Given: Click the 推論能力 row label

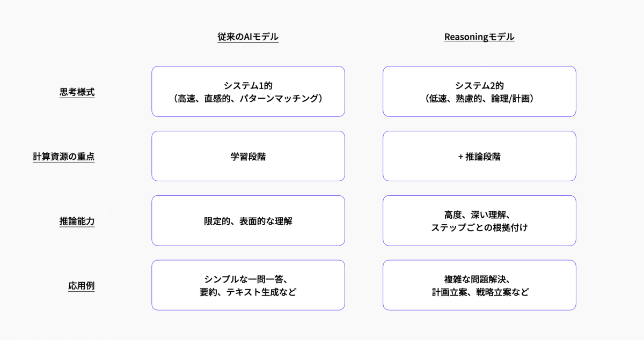Looking at the screenshot, I should [x=77, y=221].
